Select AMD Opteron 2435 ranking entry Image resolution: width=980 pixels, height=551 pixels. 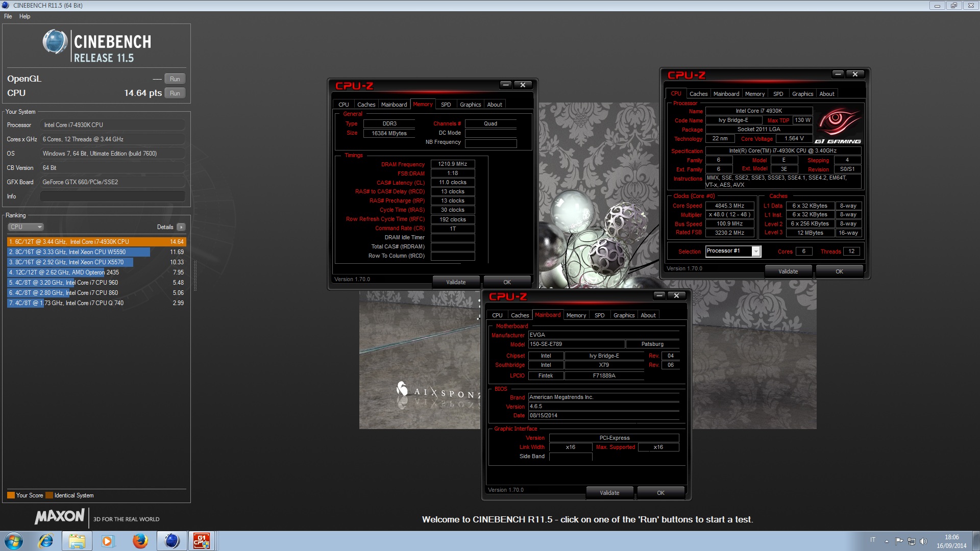96,272
